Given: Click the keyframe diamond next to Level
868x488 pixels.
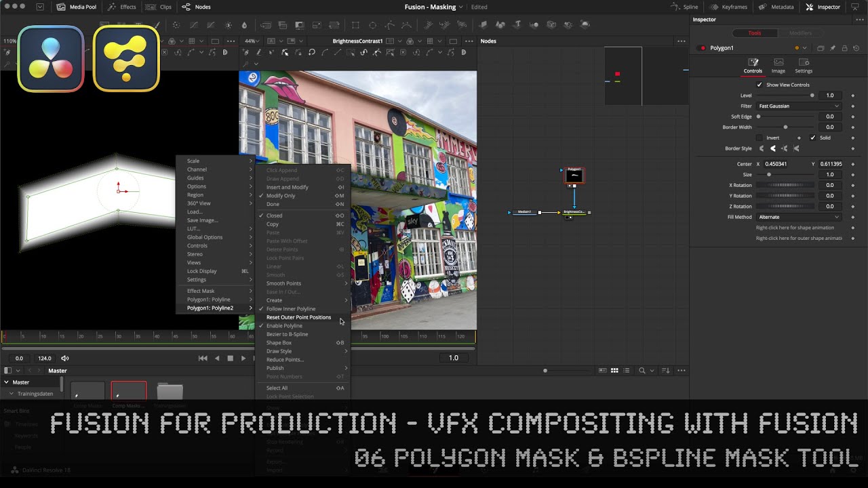Looking at the screenshot, I should [852, 96].
